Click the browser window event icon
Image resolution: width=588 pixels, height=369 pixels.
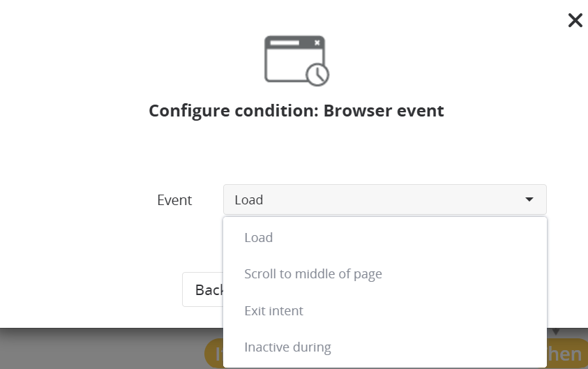(293, 59)
